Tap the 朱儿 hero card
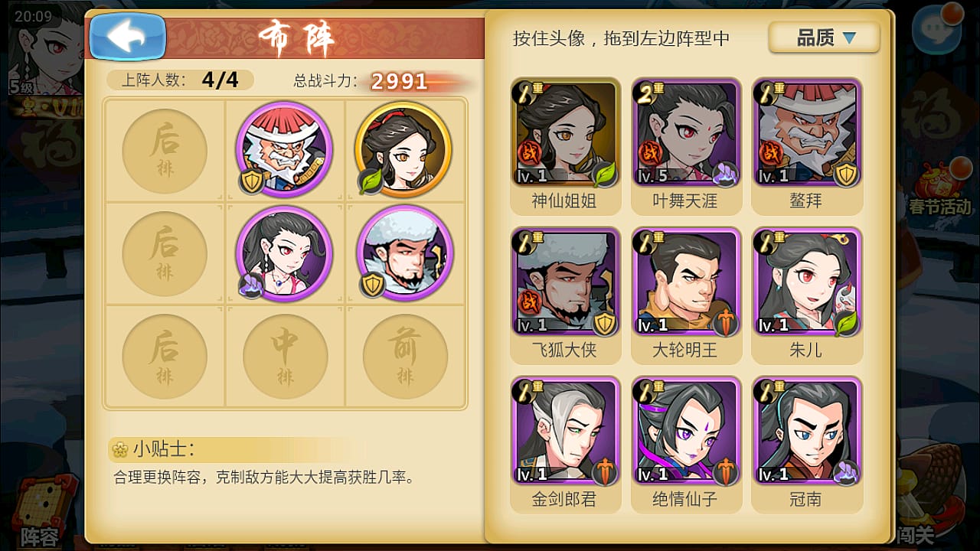Screen dimensions: 980x551 point(807,295)
